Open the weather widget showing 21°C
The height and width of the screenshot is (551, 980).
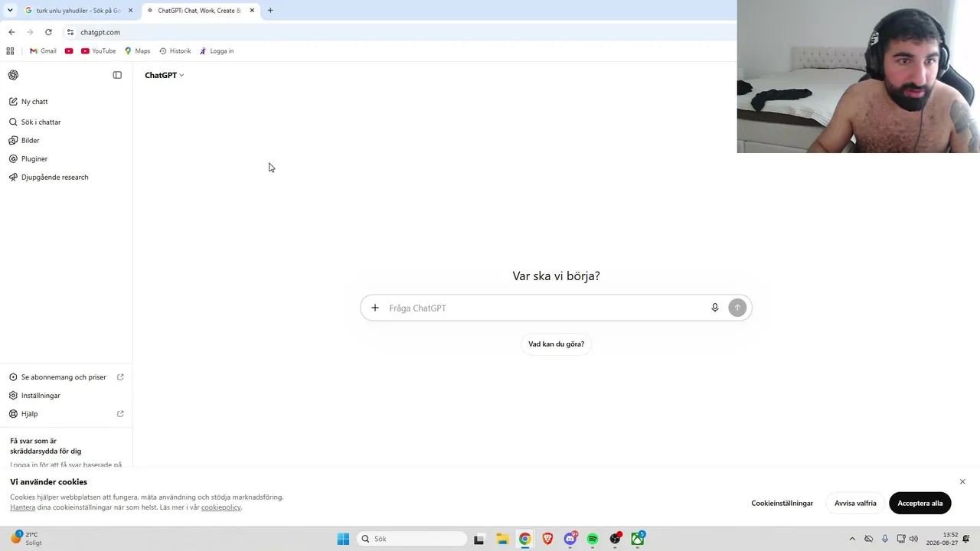tap(26, 539)
